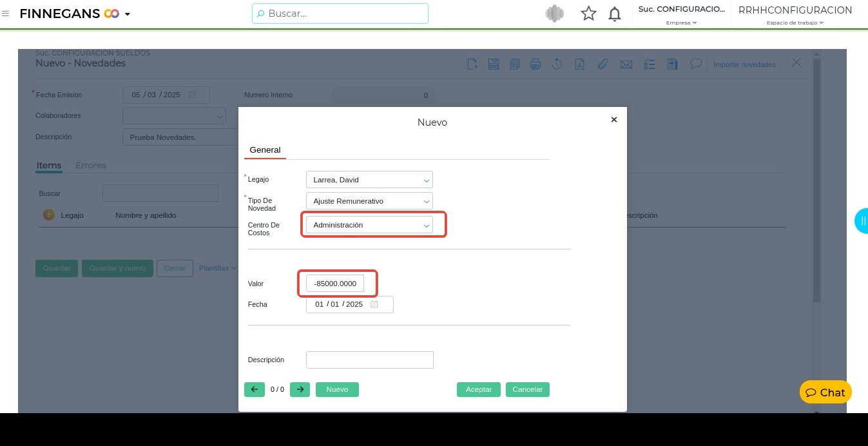Click the page vertical scrollbar
The height and width of the screenshot is (446, 868).
[x=817, y=180]
